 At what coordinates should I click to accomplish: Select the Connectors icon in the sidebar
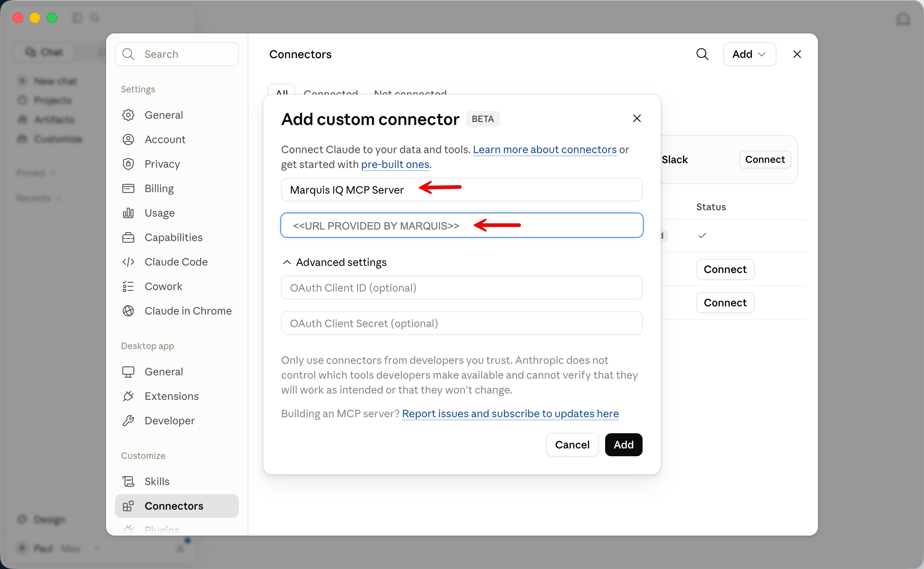point(128,506)
